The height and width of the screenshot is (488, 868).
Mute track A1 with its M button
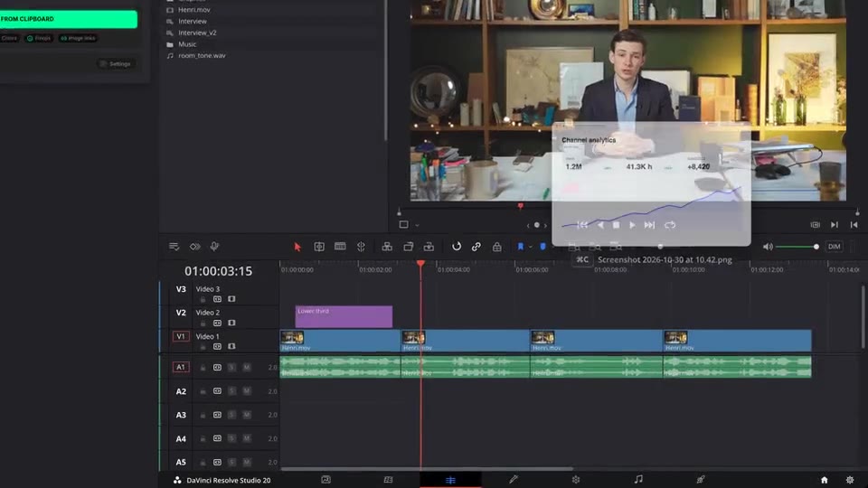tap(246, 368)
